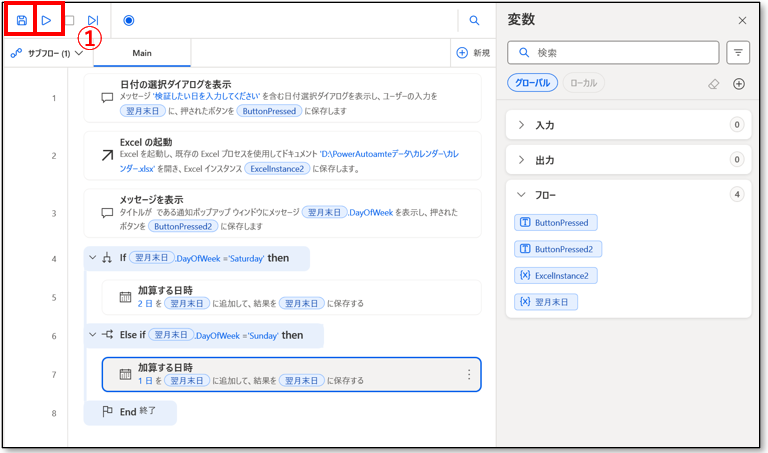Click the Save flow icon
Screen dimensions: 768x453
(21, 20)
